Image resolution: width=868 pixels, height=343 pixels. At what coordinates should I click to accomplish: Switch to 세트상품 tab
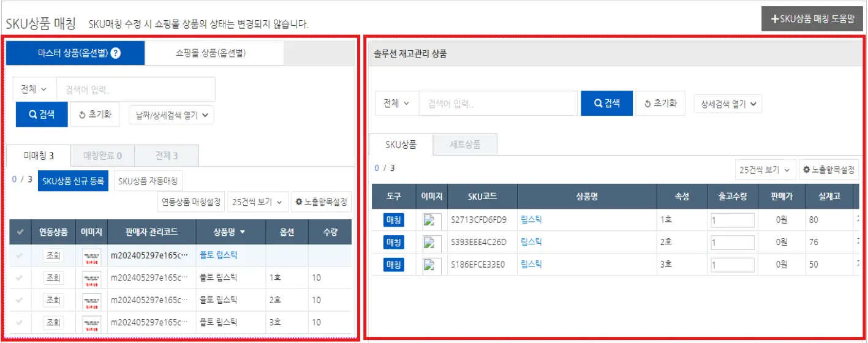pyautogui.click(x=465, y=145)
